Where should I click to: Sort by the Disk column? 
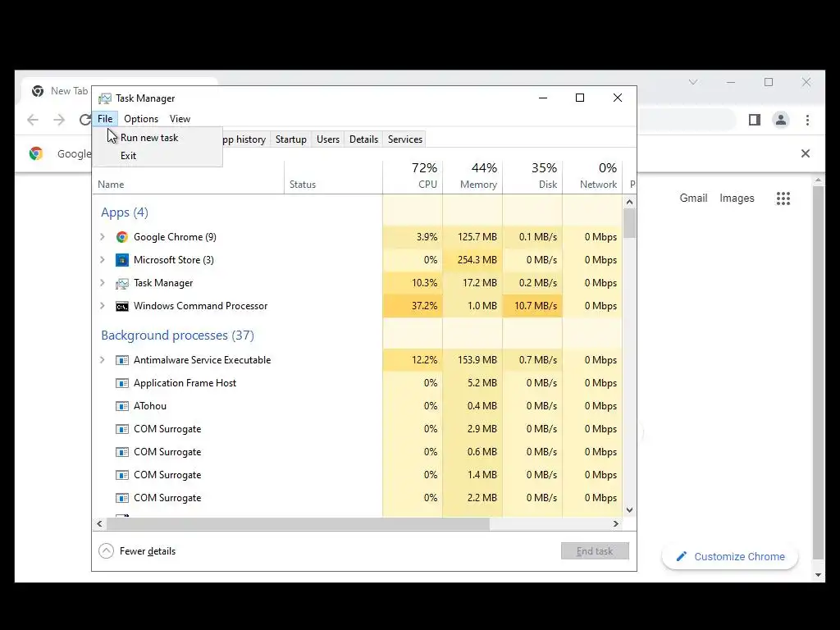coord(532,177)
